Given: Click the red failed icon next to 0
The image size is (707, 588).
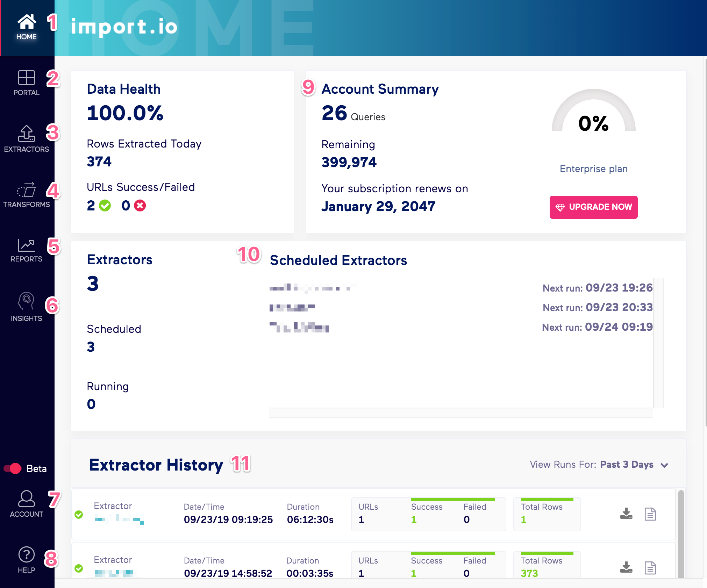Looking at the screenshot, I should tap(140, 206).
